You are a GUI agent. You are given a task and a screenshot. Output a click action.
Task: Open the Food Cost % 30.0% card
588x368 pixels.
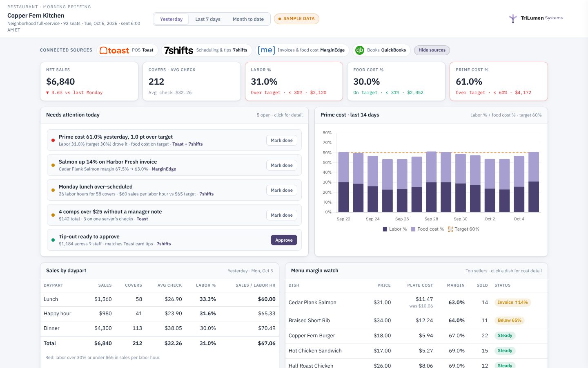click(x=396, y=81)
